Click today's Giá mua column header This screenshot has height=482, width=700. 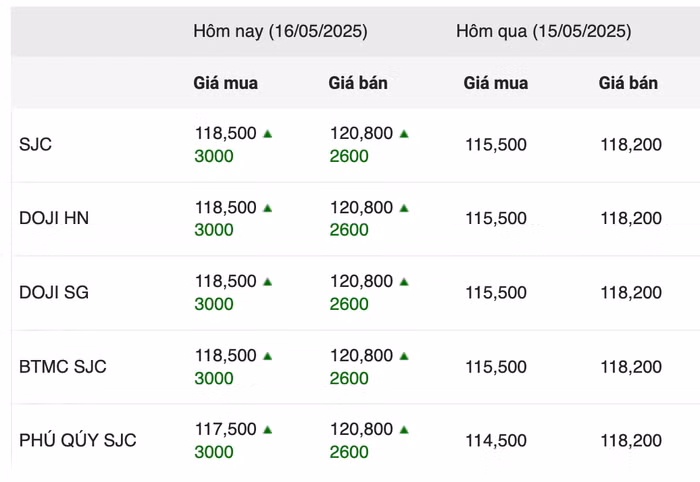click(225, 83)
